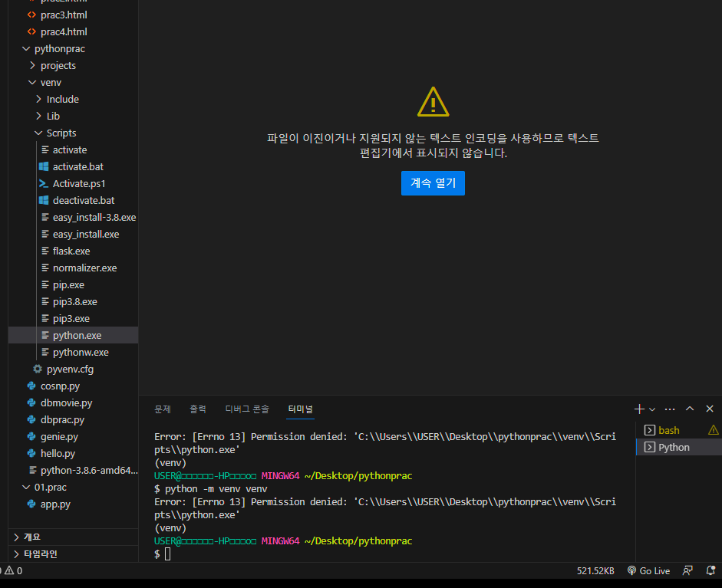Select pip.exe file
The height and width of the screenshot is (588, 722).
coord(68,284)
